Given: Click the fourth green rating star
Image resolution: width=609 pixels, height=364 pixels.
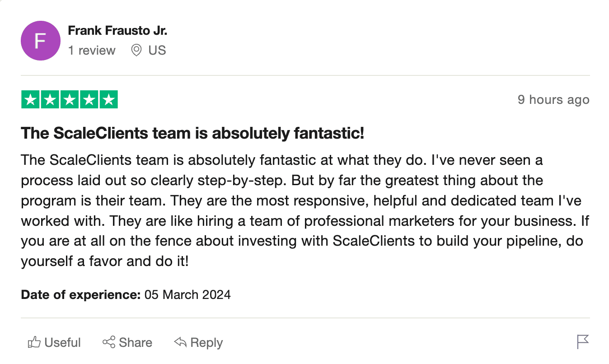Looking at the screenshot, I should point(89,100).
